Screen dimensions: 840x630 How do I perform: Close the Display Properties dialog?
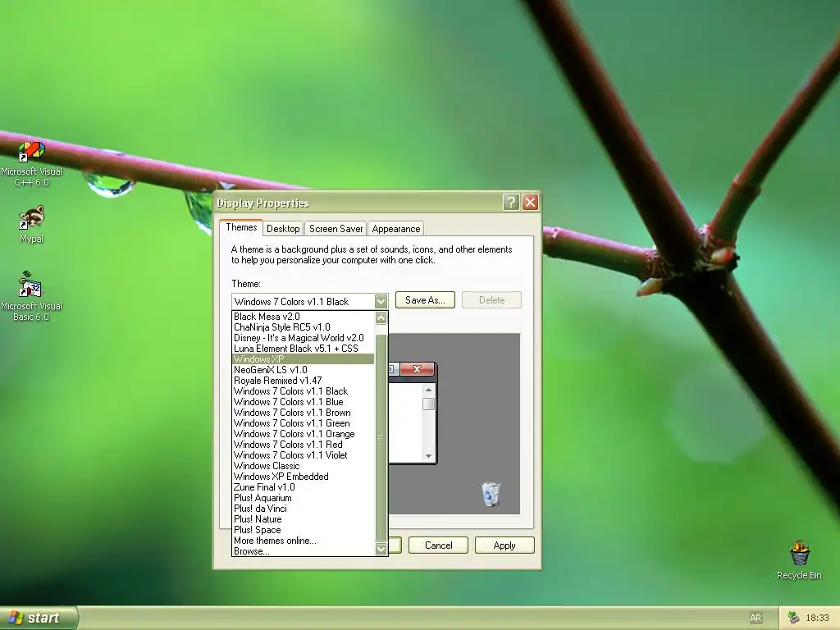(530, 202)
